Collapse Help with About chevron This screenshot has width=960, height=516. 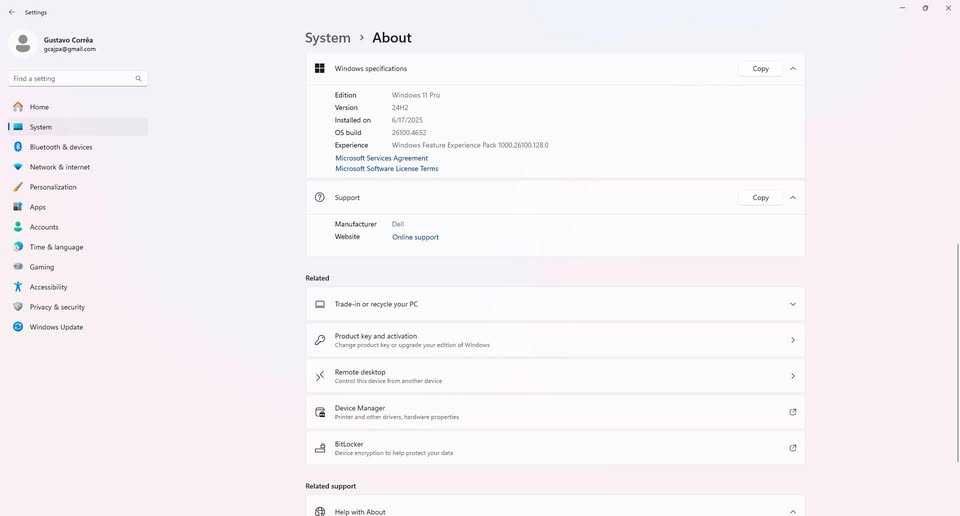793,512
